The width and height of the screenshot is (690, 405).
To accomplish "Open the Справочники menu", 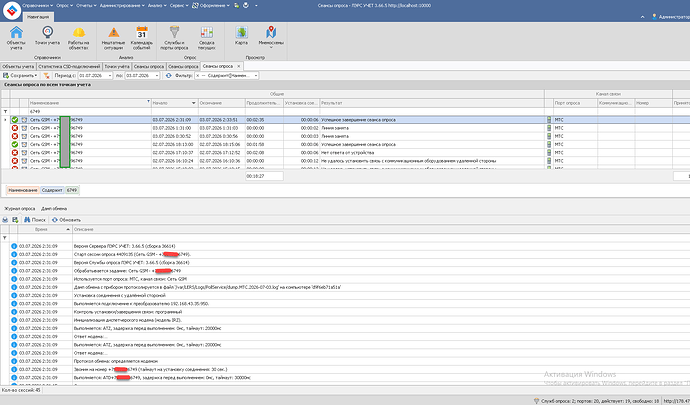I will [37, 5].
